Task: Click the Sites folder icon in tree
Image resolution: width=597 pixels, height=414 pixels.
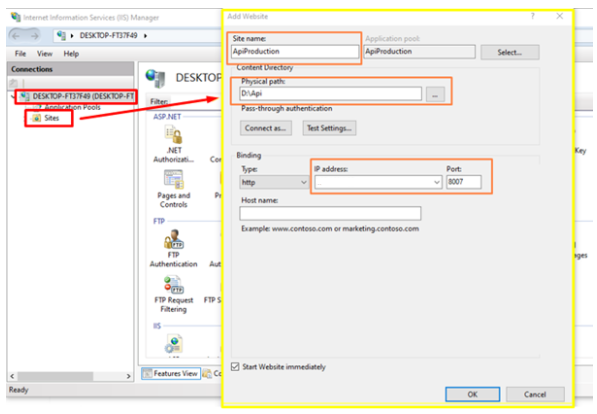Action: tap(37, 118)
